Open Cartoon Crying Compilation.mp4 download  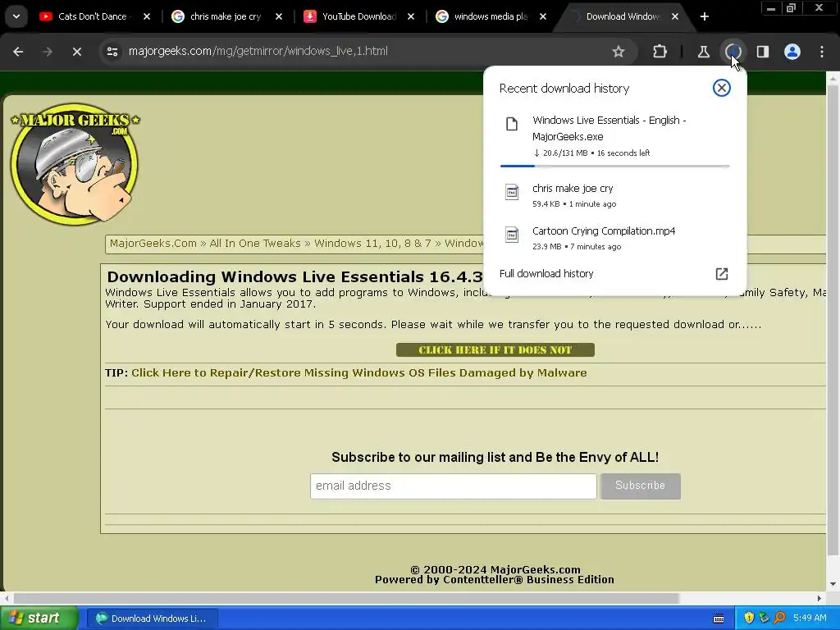pyautogui.click(x=614, y=239)
